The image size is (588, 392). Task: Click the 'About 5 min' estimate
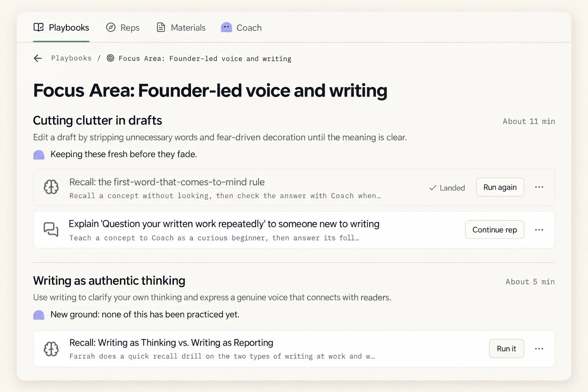tap(530, 282)
